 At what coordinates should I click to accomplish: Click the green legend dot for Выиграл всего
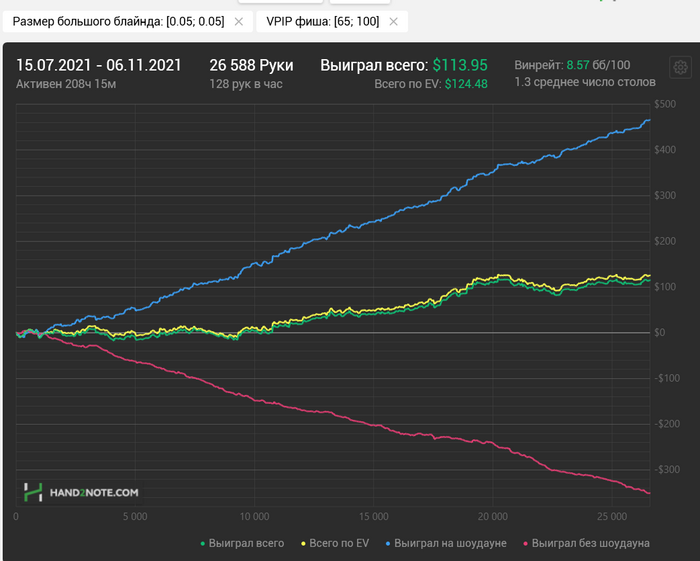pos(203,544)
